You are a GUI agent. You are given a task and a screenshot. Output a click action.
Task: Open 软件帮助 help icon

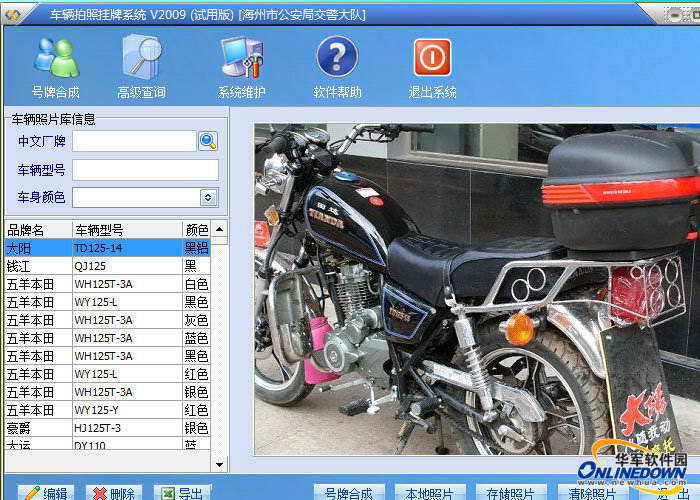point(337,67)
